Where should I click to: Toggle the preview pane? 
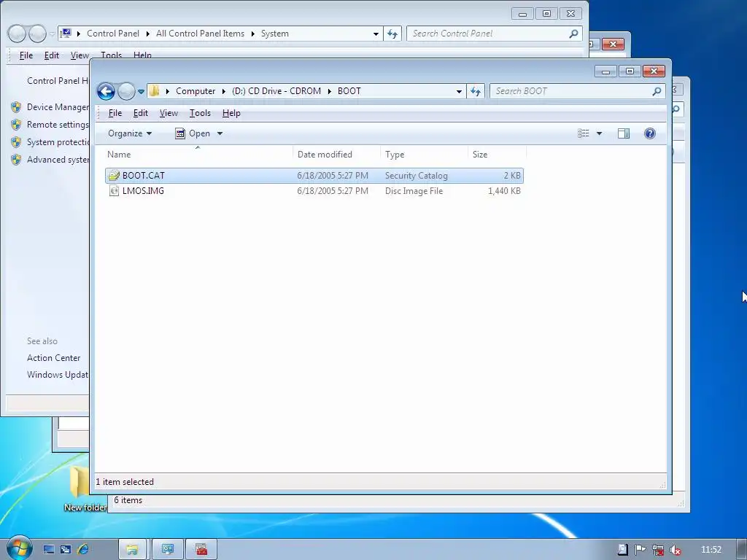[x=624, y=133]
